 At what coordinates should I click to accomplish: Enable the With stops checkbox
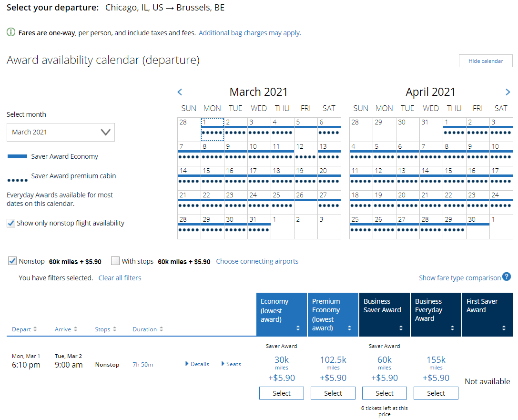(x=115, y=261)
